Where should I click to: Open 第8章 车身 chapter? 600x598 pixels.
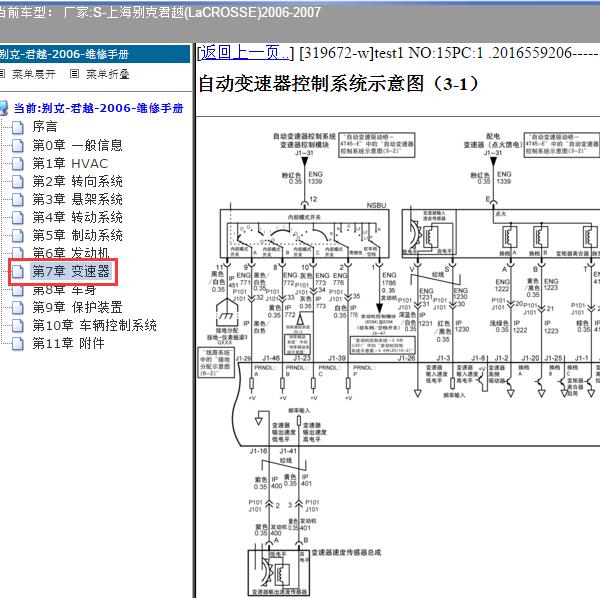click(64, 290)
